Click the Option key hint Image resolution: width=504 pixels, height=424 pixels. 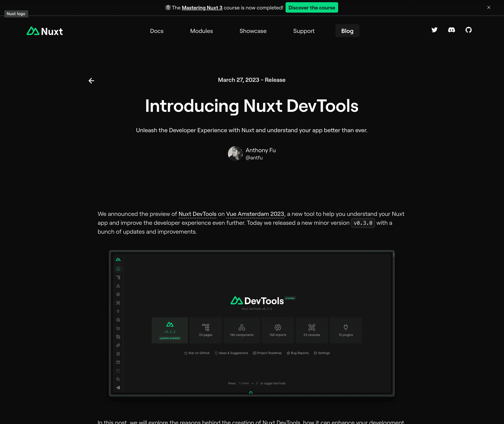[x=244, y=383]
